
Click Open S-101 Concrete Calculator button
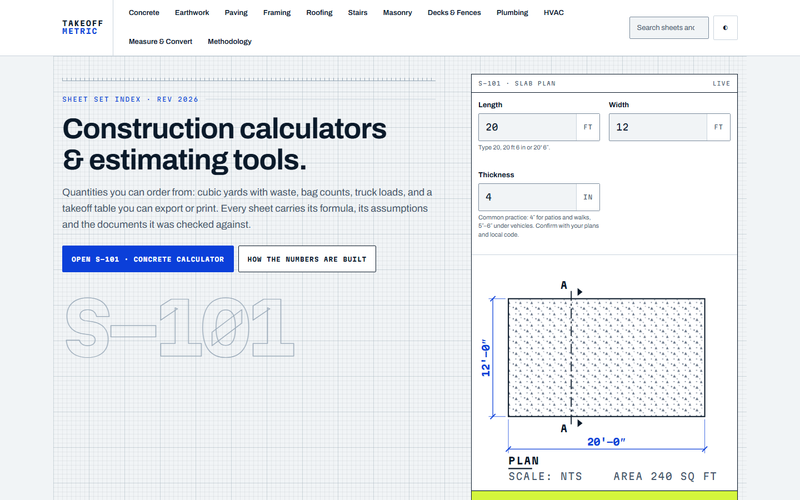coord(148,259)
